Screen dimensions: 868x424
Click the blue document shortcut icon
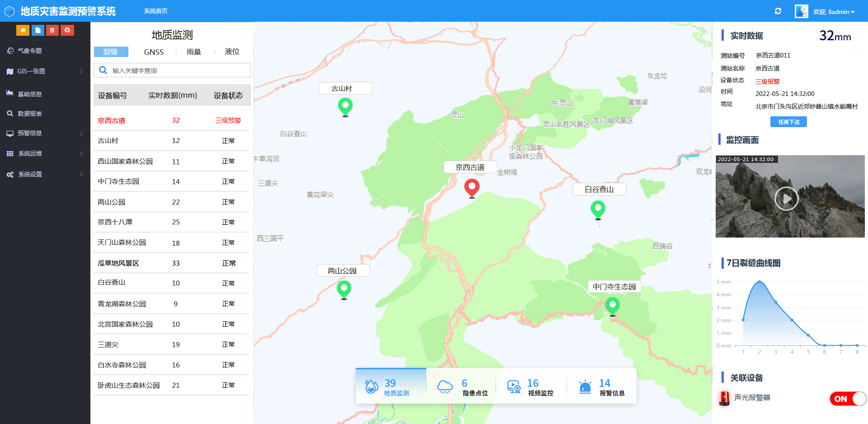pos(38,30)
